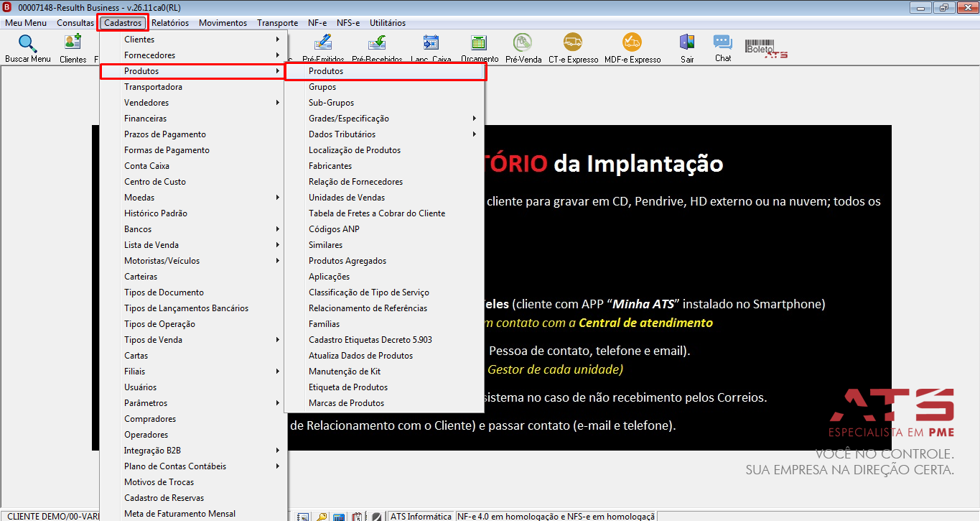This screenshot has height=521, width=980.
Task: Launch MDF-e Expresso icon
Action: click(633, 43)
